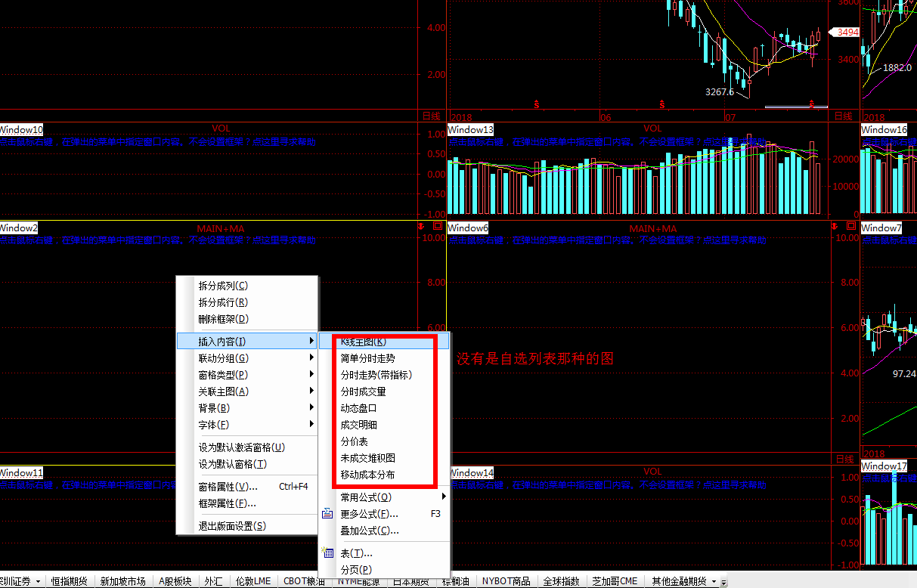Viewport: 917px width, 588px height.
Task: Insert 分时成交量 from the submenu
Action: (x=385, y=391)
